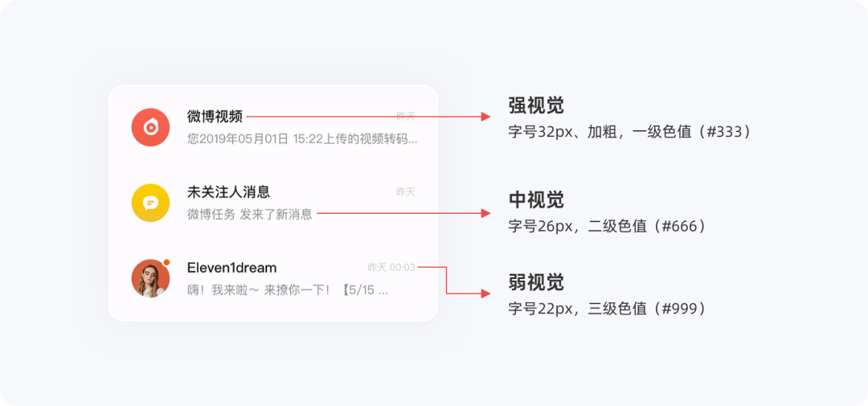Click the Eleven1dream username
The image size is (868, 406).
(232, 268)
